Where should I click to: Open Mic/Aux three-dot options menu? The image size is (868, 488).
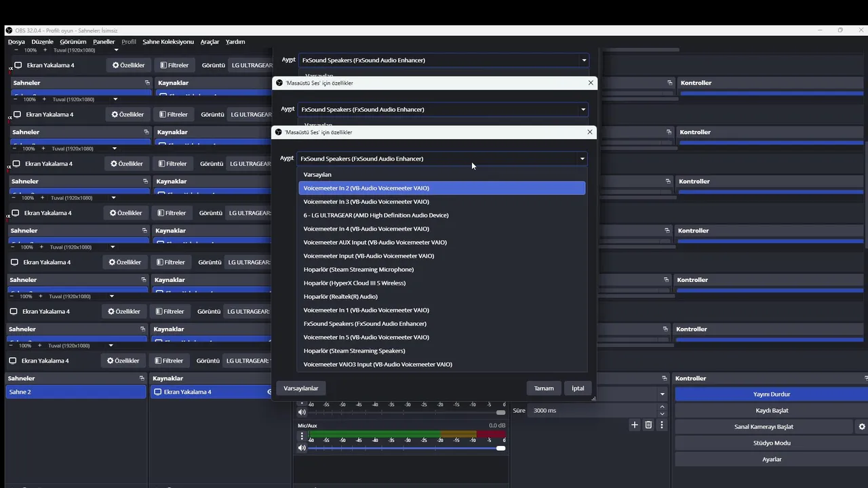(x=302, y=436)
